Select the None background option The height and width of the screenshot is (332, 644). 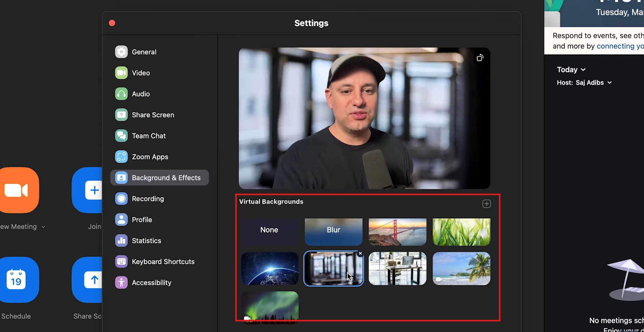click(x=269, y=232)
